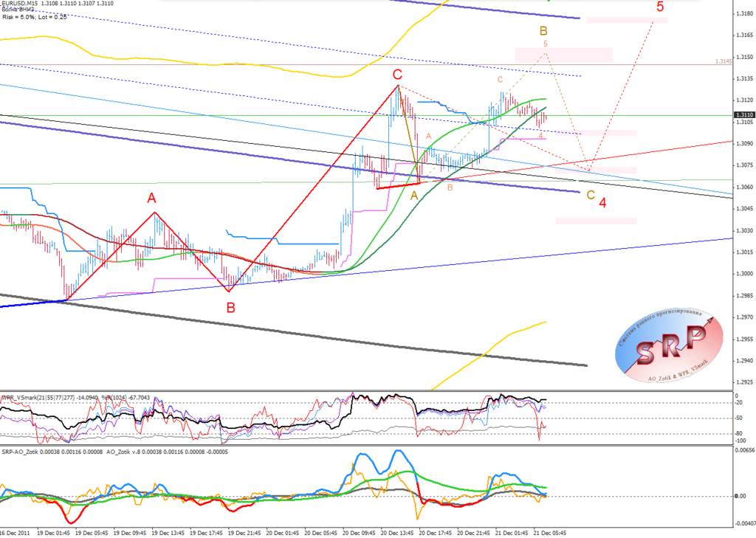The height and width of the screenshot is (538, 756).
Task: Click the large red wave number 5
Action: 660,7
